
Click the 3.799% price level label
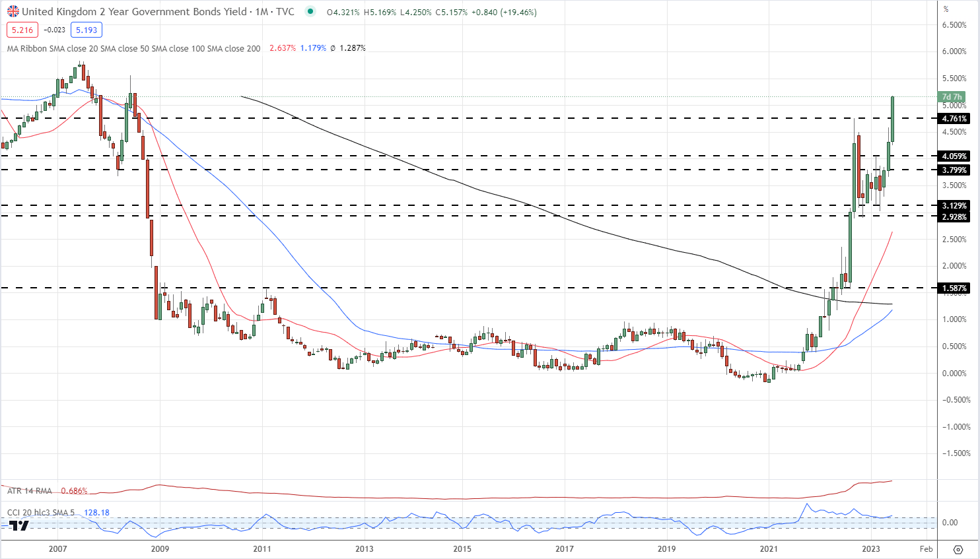point(954,170)
